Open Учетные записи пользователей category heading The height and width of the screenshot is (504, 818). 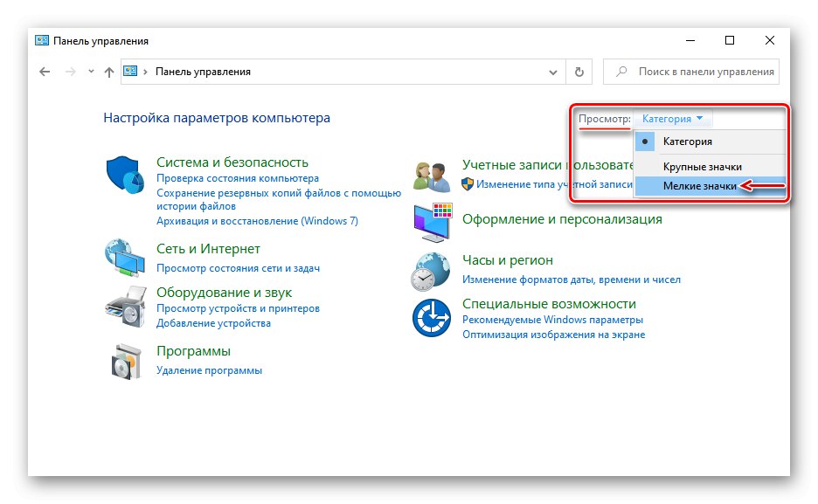point(547,165)
